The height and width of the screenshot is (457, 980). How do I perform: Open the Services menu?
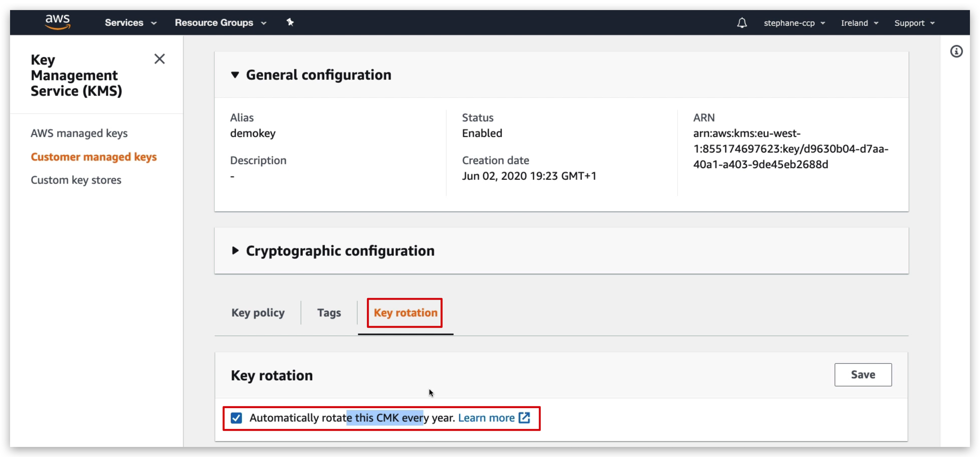point(130,23)
